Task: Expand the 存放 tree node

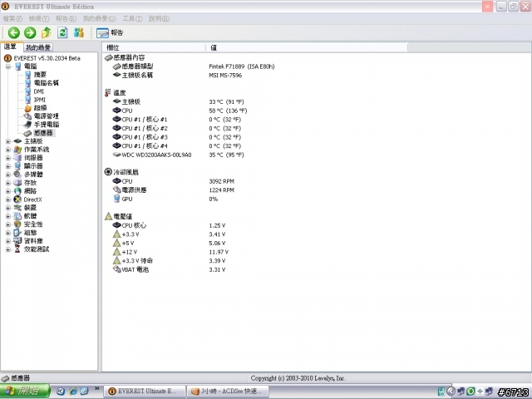Action: pos(8,183)
